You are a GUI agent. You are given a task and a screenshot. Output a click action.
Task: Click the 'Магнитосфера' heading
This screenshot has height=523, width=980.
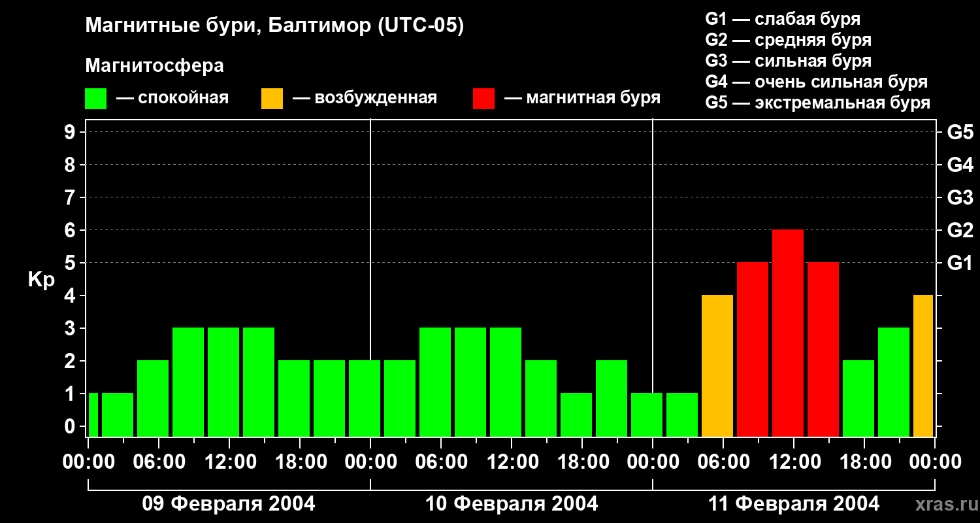[x=155, y=66]
